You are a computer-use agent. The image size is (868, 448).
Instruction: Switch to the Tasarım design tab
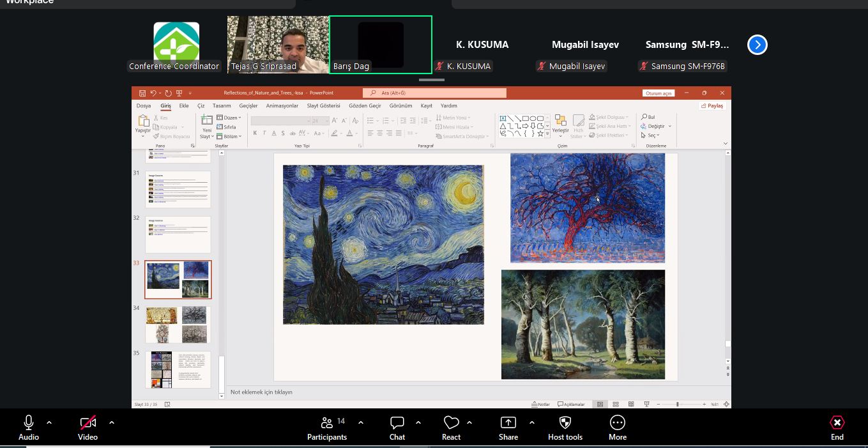[x=222, y=105]
